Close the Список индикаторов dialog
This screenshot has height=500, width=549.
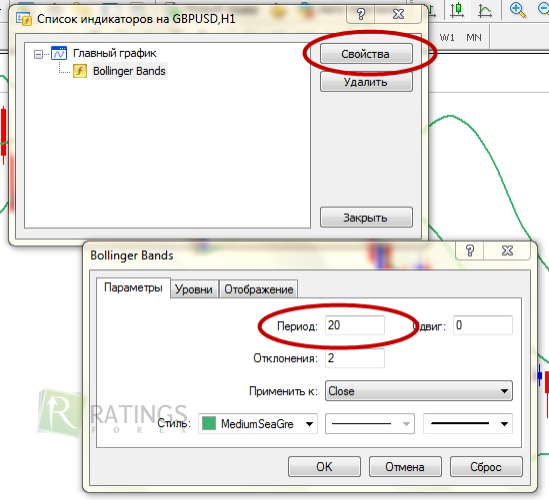(398, 14)
